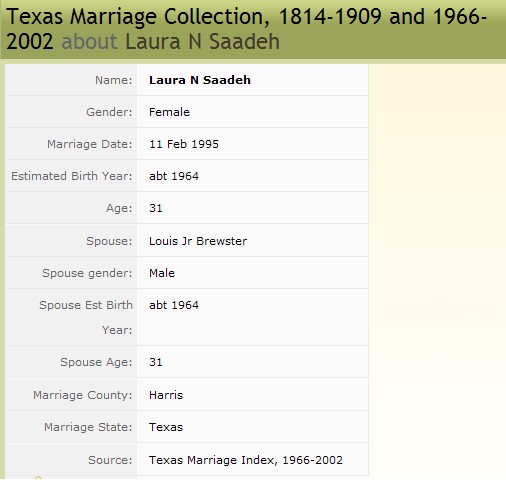Click the marriage date 11 Feb 1995

(184, 144)
